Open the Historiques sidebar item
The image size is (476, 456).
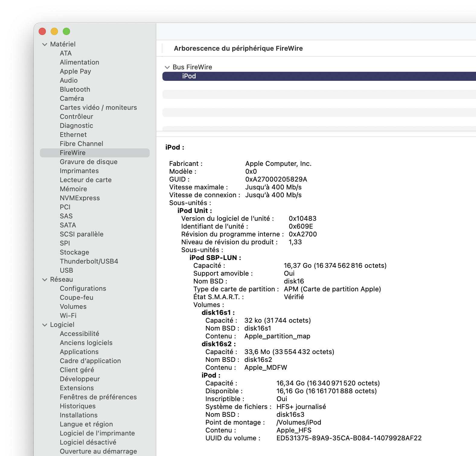pos(78,406)
